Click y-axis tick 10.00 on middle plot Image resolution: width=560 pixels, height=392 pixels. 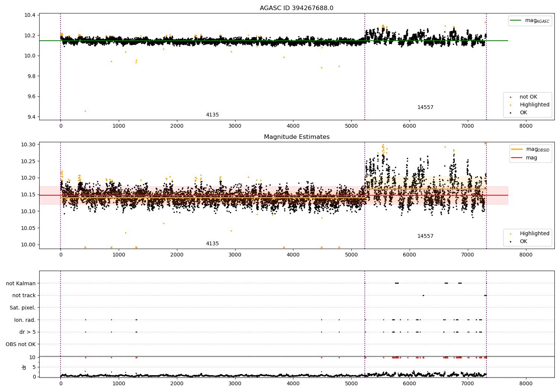[29, 245]
